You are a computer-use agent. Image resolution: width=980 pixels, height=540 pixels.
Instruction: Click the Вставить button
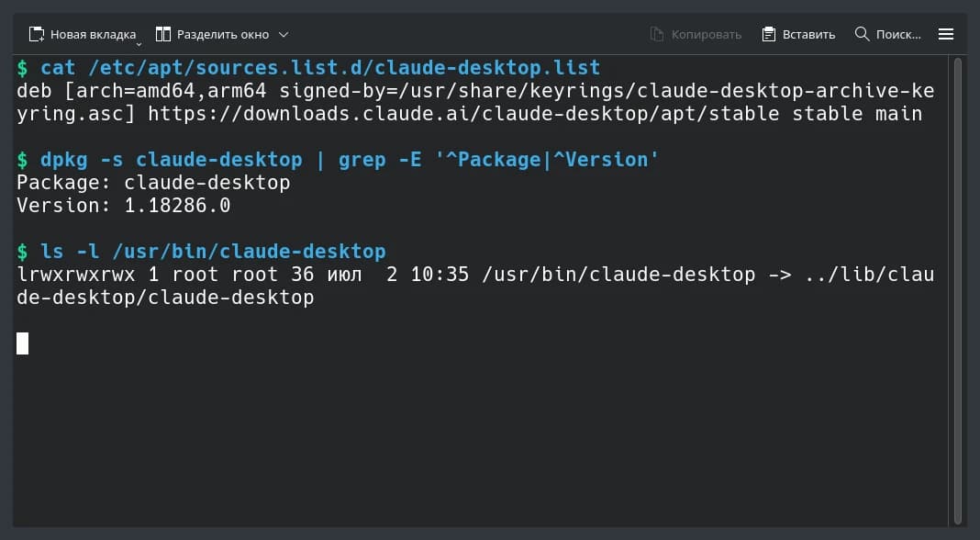(798, 34)
